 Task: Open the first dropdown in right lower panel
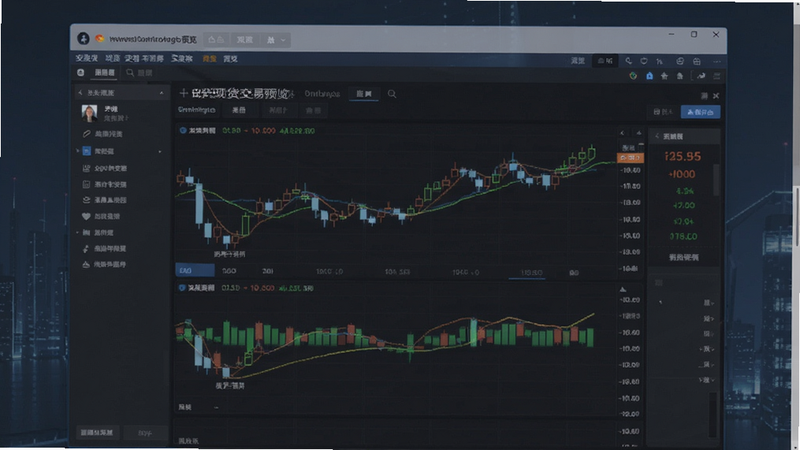tap(708, 303)
